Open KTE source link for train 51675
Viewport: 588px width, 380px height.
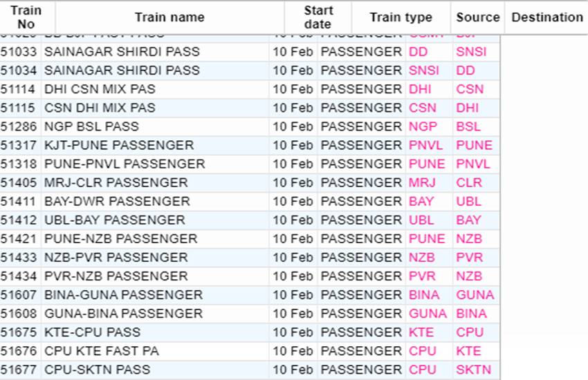421,332
